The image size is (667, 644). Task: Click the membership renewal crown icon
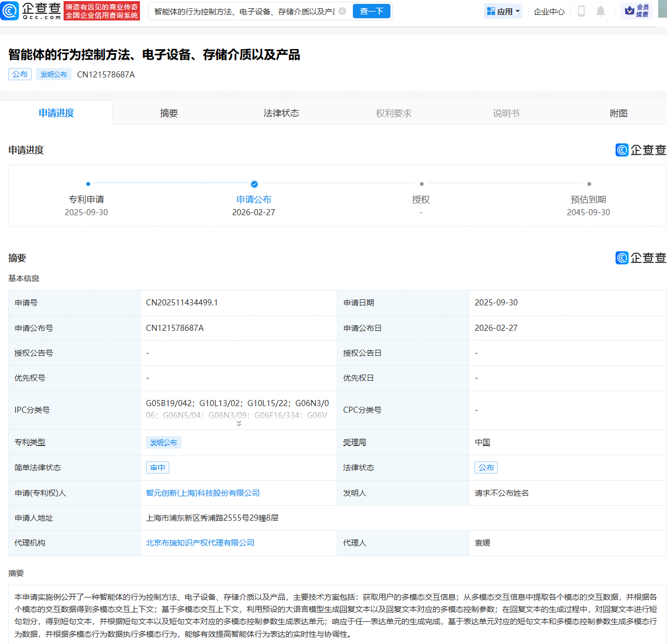(629, 11)
